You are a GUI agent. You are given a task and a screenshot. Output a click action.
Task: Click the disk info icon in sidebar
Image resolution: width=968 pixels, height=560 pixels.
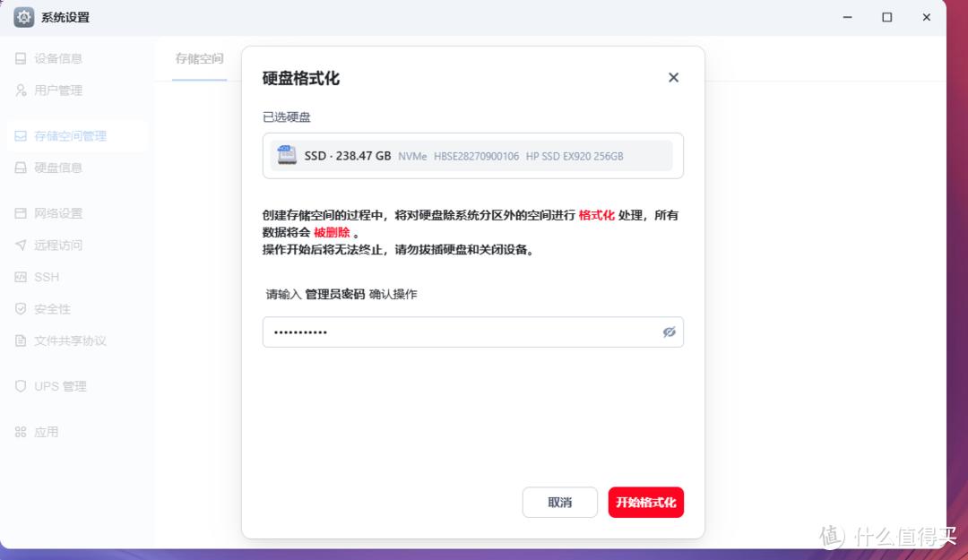[x=21, y=168]
